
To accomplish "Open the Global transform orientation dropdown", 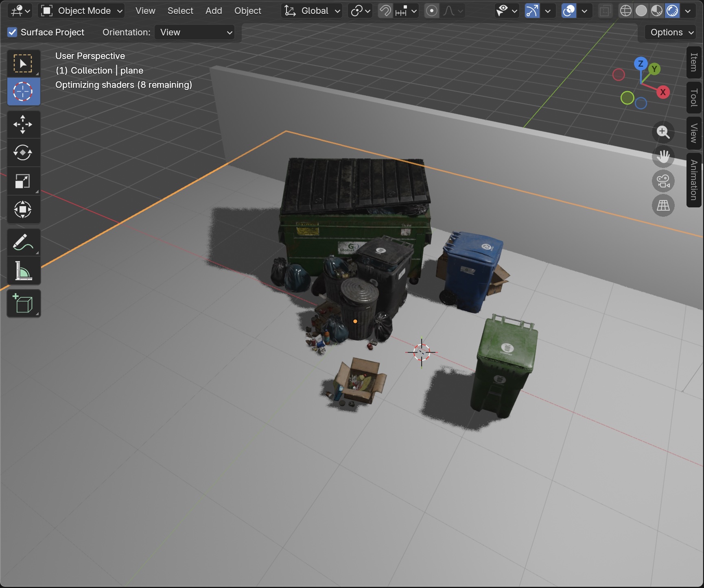I will pyautogui.click(x=311, y=11).
